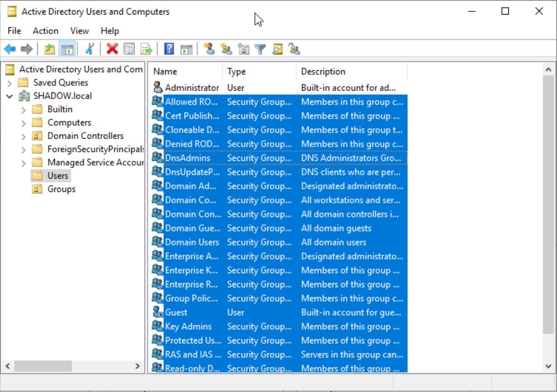Collapse the SHADOW.local domain node
Image resolution: width=557 pixels, height=392 pixels.
(x=9, y=96)
